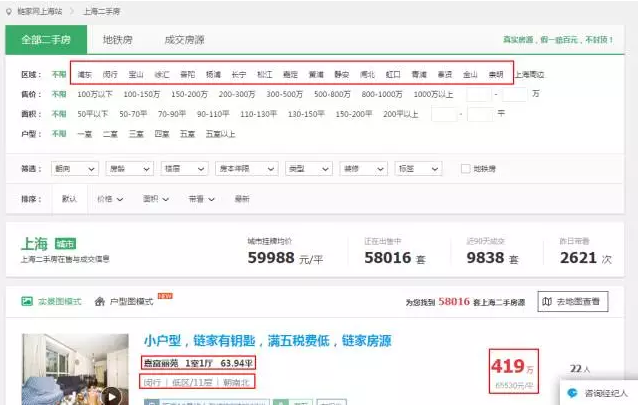Select price range 100-150万
This screenshot has height=408, width=642.
(142, 94)
